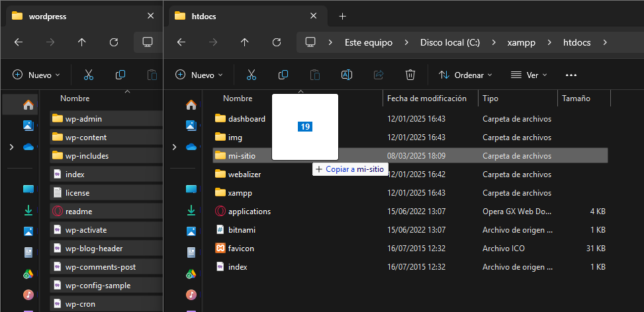
Task: Click Rename icon in htdocs toolbar
Action: click(x=347, y=75)
